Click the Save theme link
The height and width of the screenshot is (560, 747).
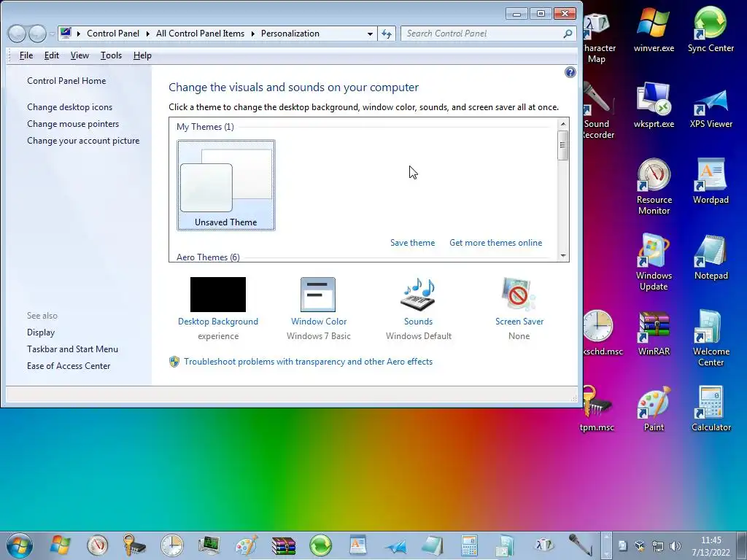[413, 242]
